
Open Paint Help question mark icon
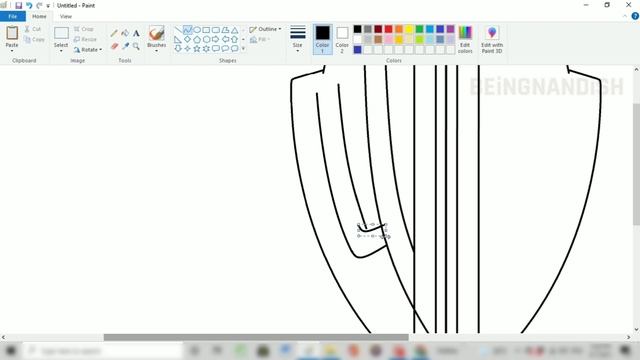[635, 16]
